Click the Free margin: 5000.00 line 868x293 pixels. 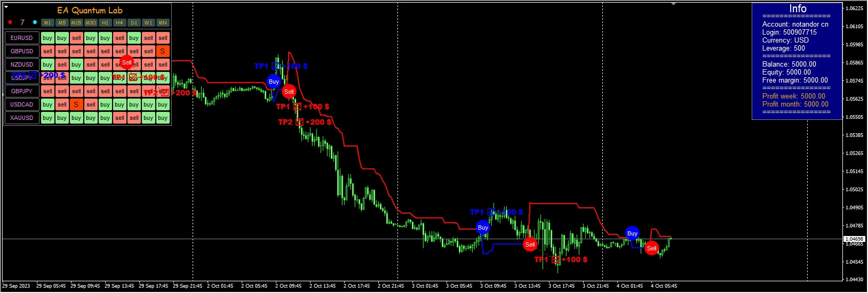click(795, 80)
